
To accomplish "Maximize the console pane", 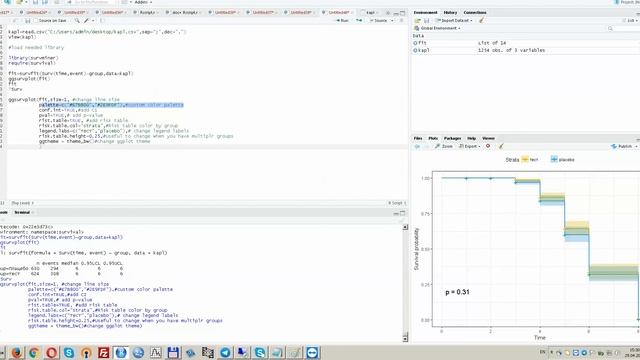I will (402, 213).
